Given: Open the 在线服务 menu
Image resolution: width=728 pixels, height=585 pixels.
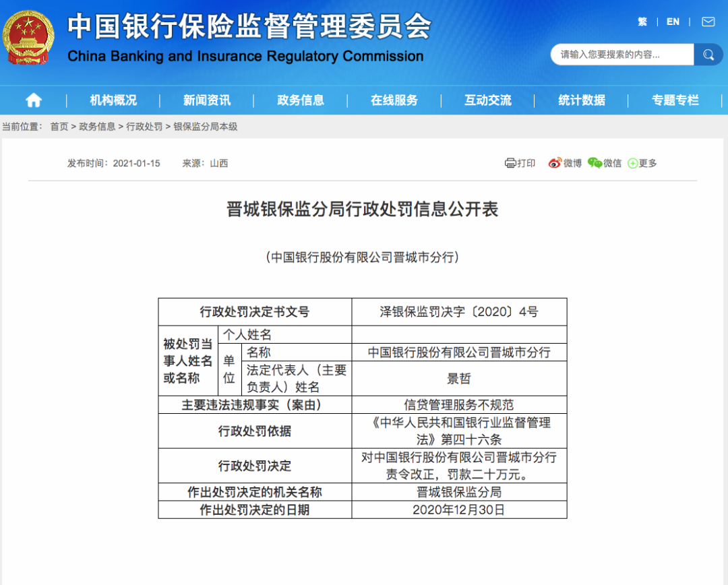Looking at the screenshot, I should coord(395,100).
